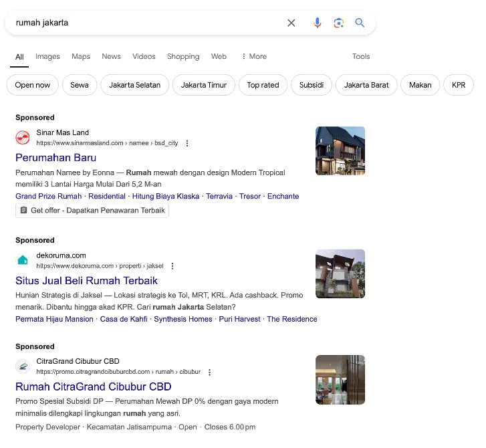Visit the Tresor sitelink
Viewport: 486px width, 448px height.
pyautogui.click(x=250, y=197)
